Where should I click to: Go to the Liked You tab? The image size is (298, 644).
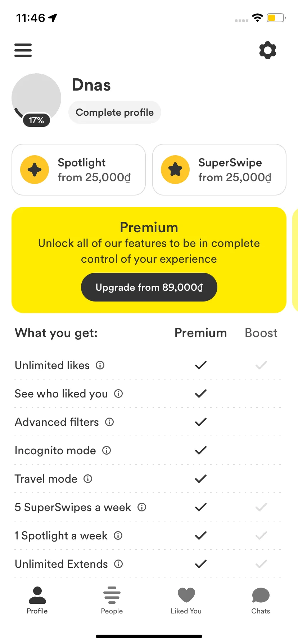[186, 601]
